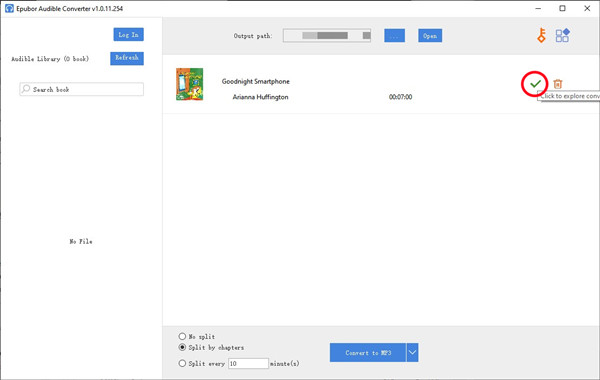Browse output path with the ... button
This screenshot has width=600, height=380.
(395, 36)
